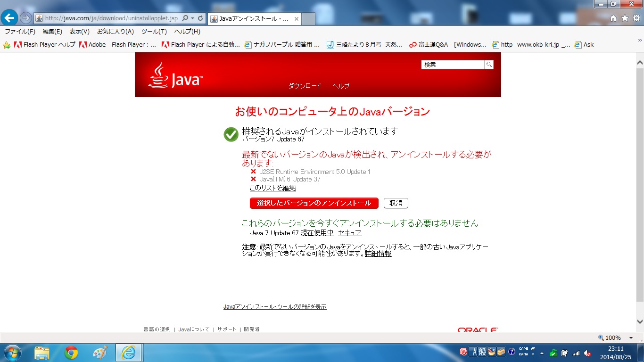Click the Java logo in the header
Screen dimensions: 644x362
click(x=175, y=75)
